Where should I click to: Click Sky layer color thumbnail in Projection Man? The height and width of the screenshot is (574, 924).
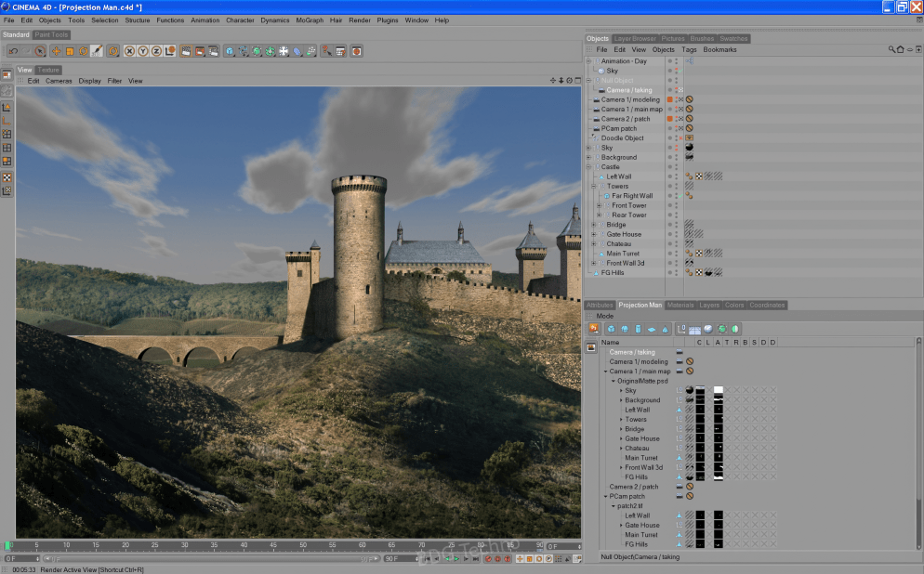(700, 390)
